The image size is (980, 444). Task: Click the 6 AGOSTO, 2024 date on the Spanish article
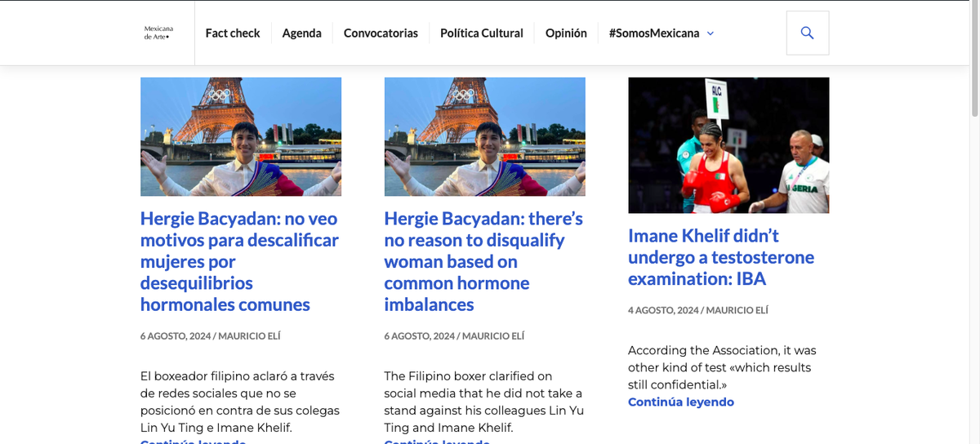point(176,335)
